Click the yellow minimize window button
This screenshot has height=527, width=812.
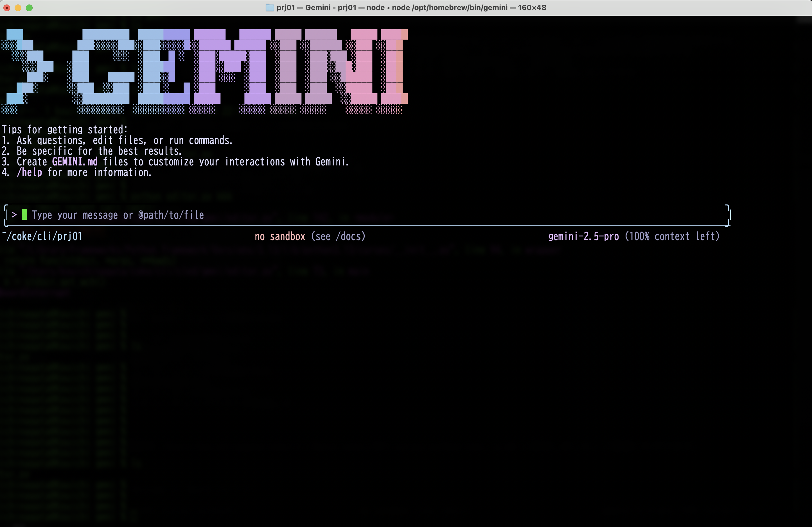[x=18, y=8]
